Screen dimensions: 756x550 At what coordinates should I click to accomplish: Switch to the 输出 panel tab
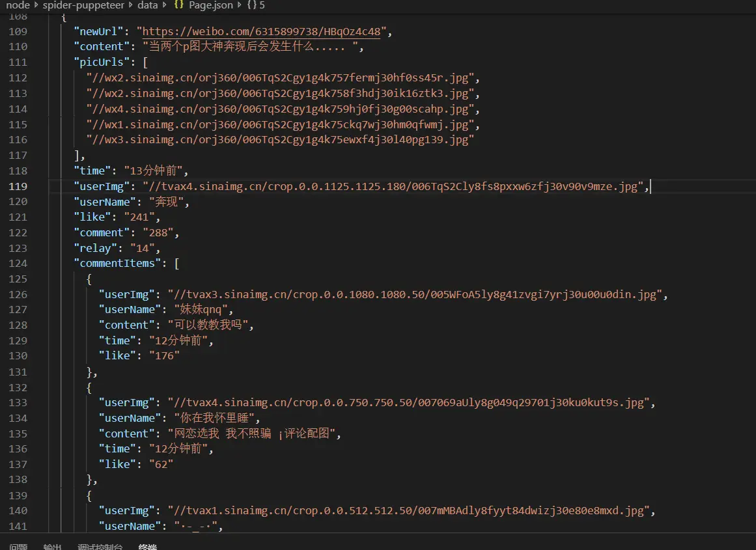click(52, 546)
